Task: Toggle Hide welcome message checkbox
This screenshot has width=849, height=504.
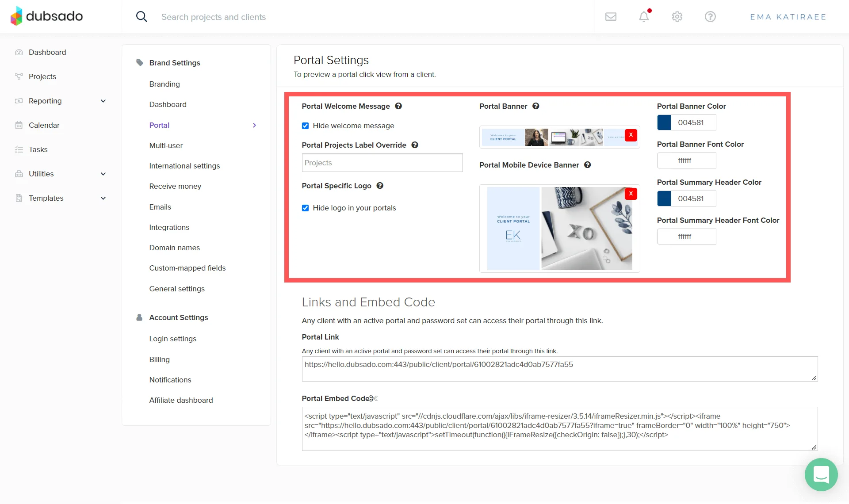Action: 306,126
